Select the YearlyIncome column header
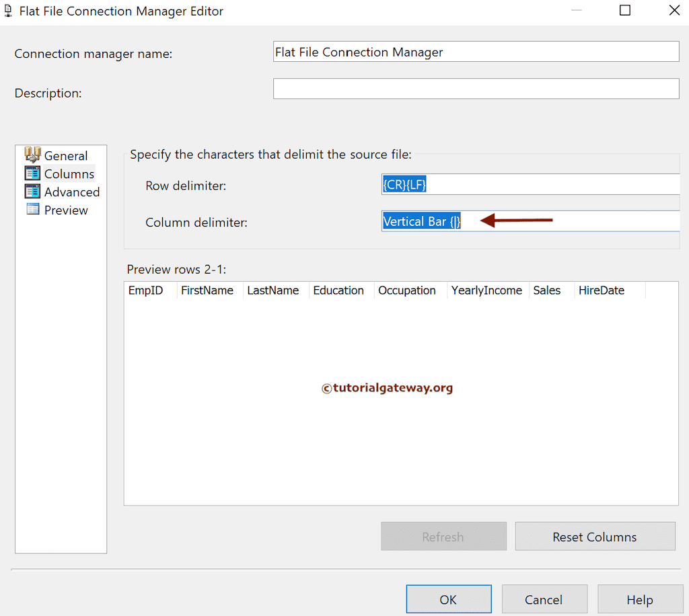The image size is (689, 616). pyautogui.click(x=486, y=290)
